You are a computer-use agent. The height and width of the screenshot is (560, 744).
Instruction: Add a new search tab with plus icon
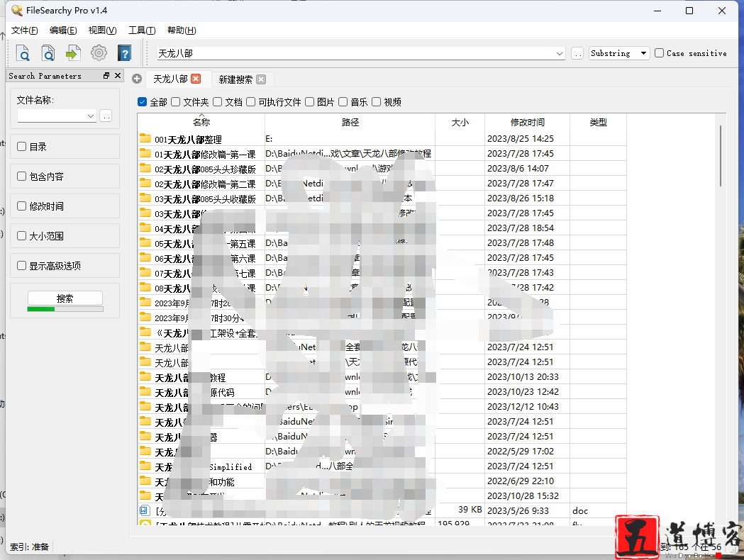[x=137, y=79]
